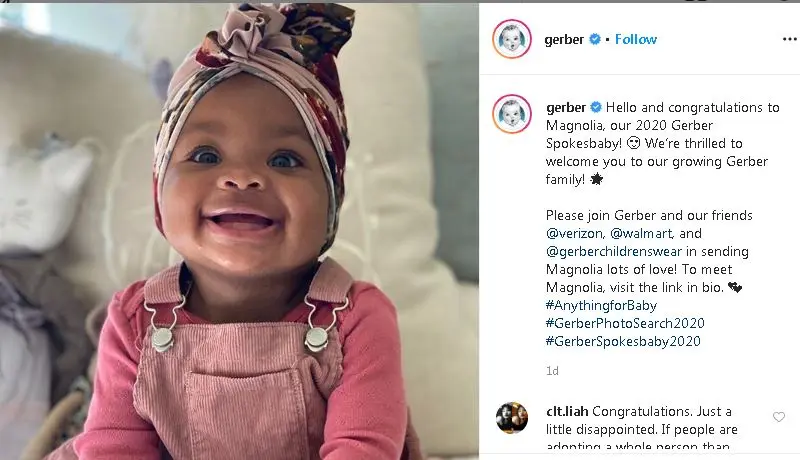Click the 1d post timestamp
The height and width of the screenshot is (460, 800).
click(x=552, y=371)
